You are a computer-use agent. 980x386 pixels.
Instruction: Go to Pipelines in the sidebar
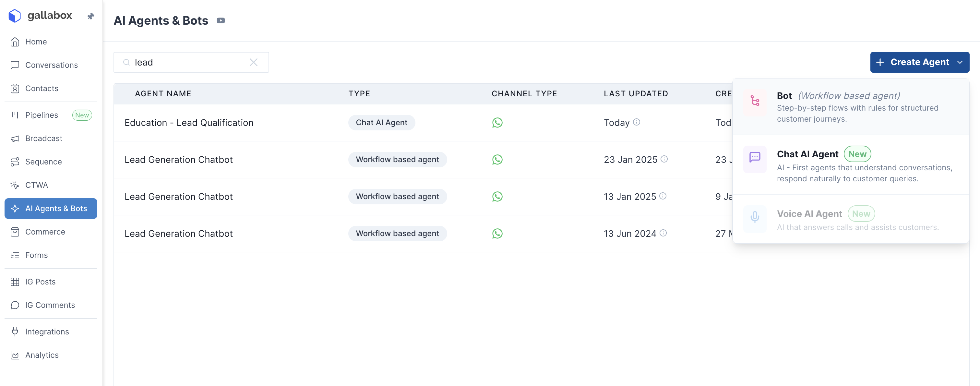[42, 115]
